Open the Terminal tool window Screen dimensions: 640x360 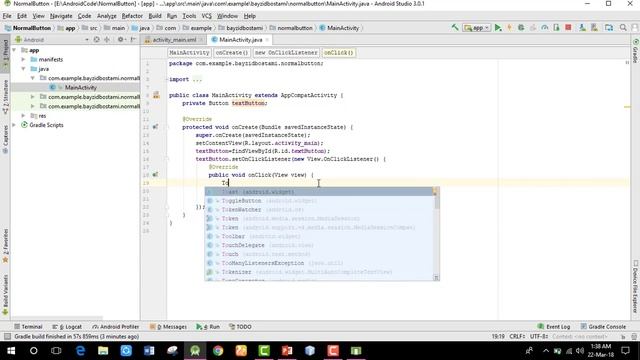(x=28, y=327)
